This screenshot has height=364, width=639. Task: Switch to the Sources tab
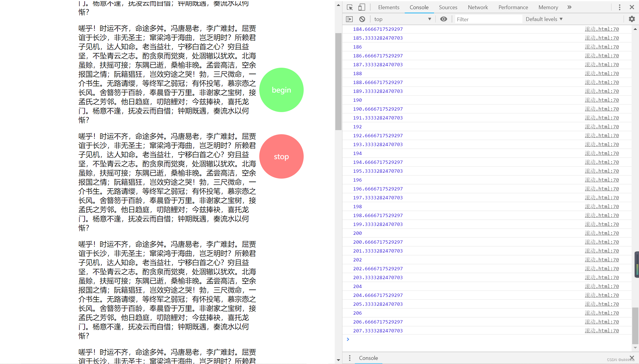pyautogui.click(x=448, y=7)
